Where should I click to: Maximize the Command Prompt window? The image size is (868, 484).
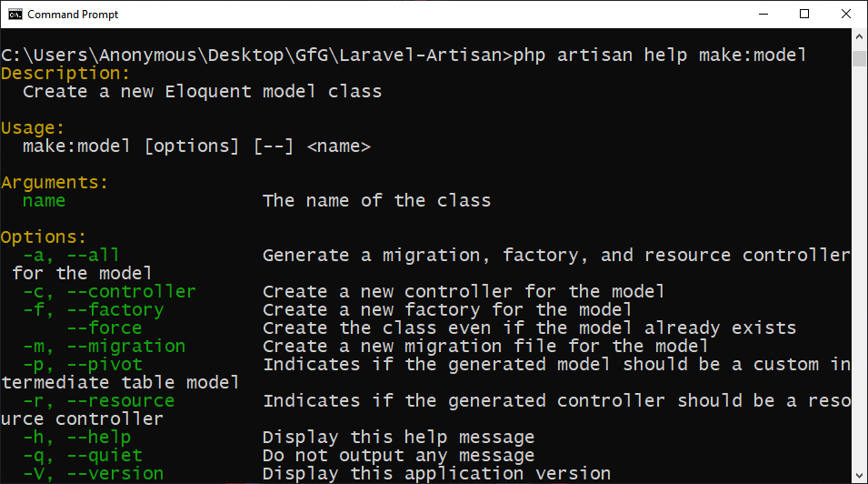(804, 14)
